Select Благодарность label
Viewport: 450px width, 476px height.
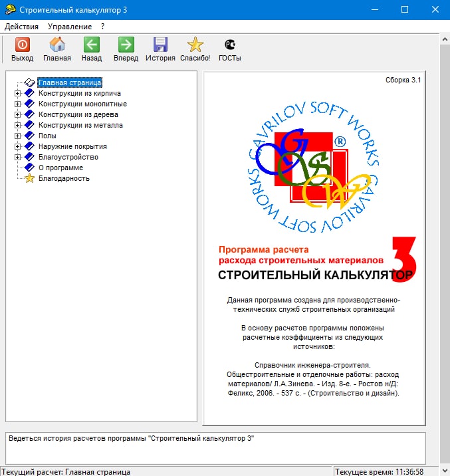[64, 178]
